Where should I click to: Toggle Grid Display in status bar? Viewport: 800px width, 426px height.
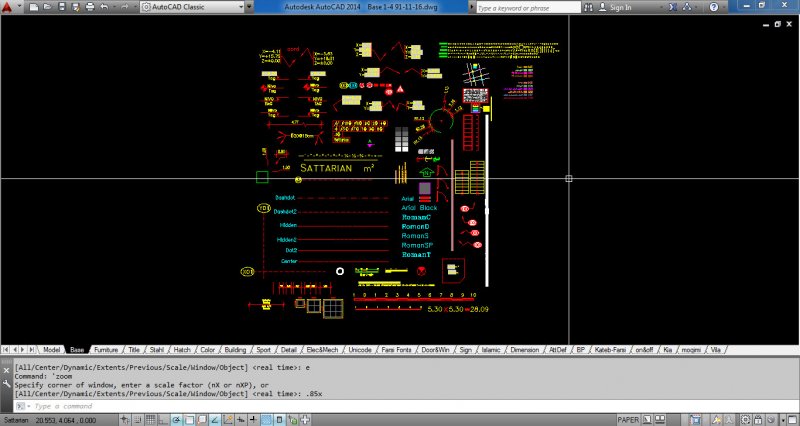(150, 420)
